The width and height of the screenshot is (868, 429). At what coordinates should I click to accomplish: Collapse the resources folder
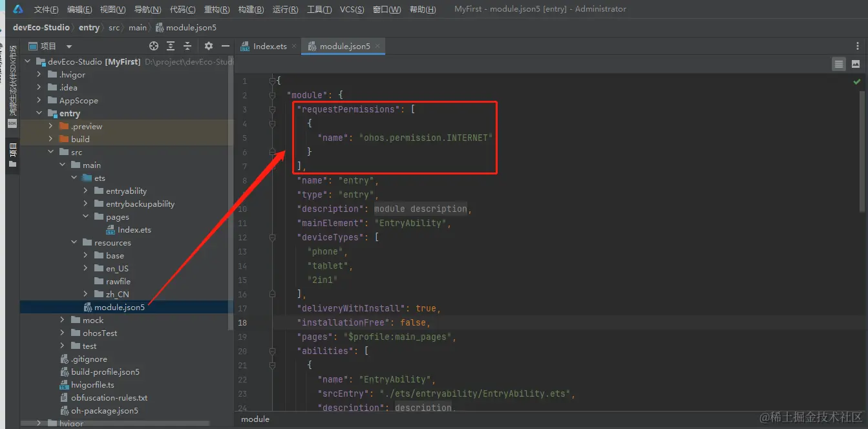74,242
